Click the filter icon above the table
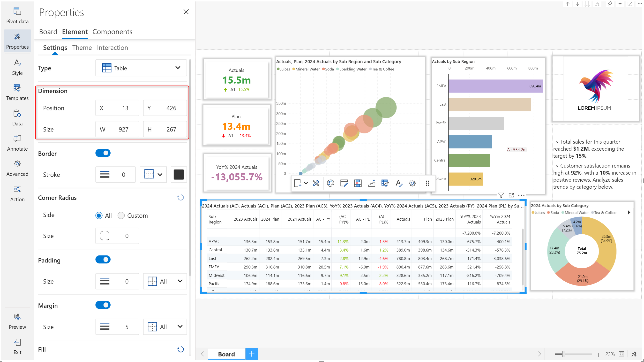 tap(501, 195)
